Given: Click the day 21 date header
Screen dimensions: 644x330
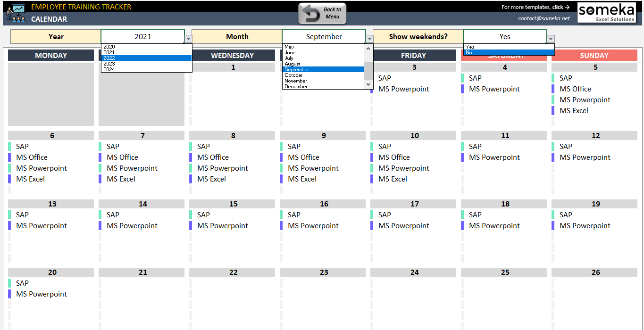Looking at the screenshot, I should [142, 272].
